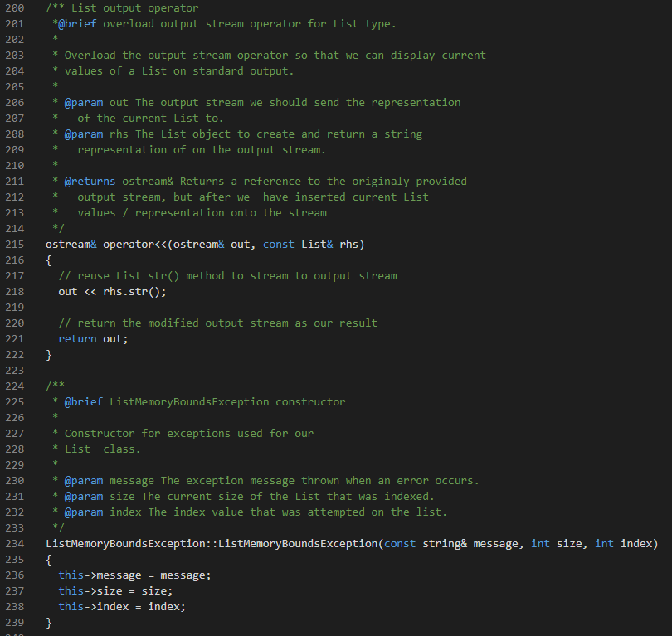This screenshot has height=636, width=672.
Task: Select the out variable on line 218
Action: pos(67,291)
